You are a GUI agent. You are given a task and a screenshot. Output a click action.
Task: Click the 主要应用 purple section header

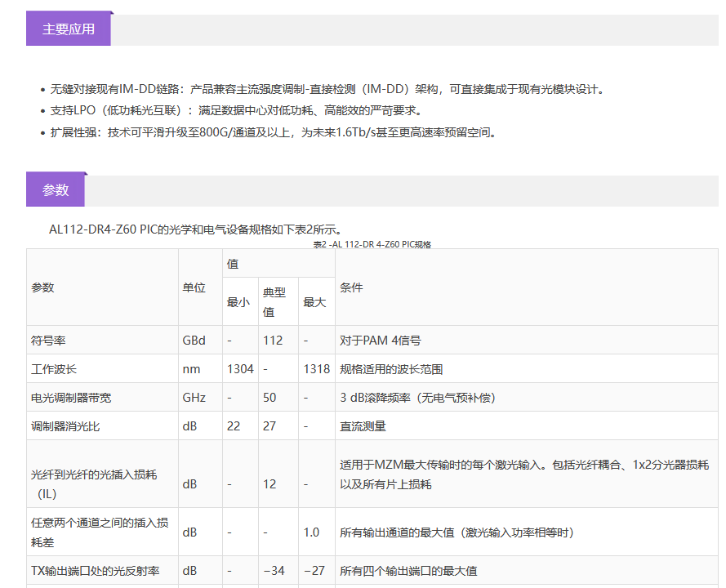(x=69, y=29)
